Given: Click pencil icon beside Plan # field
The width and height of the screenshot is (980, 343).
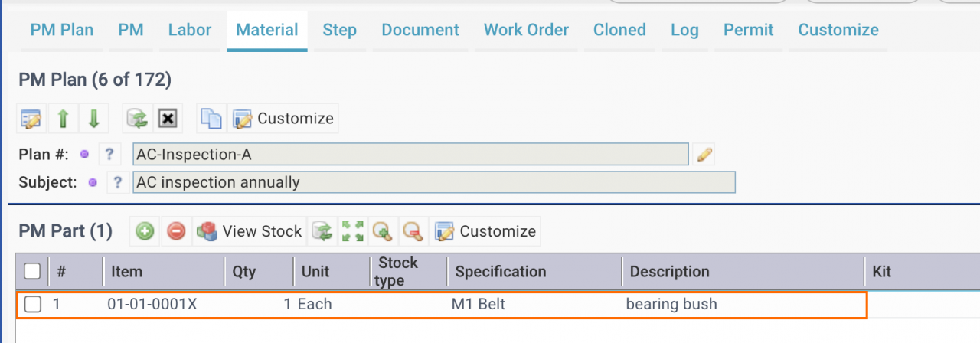Looking at the screenshot, I should pyautogui.click(x=704, y=155).
